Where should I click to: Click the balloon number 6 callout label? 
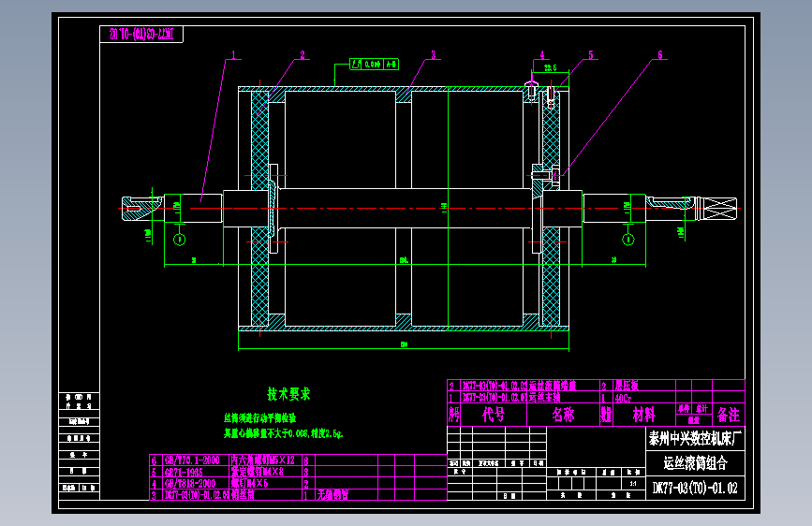[x=660, y=55]
